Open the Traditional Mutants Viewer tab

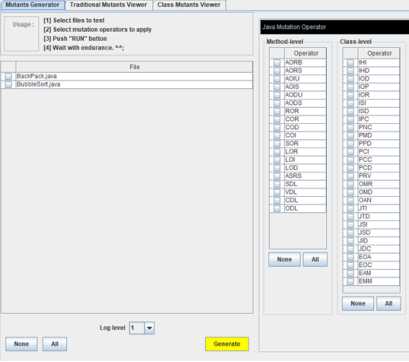coord(108,5)
